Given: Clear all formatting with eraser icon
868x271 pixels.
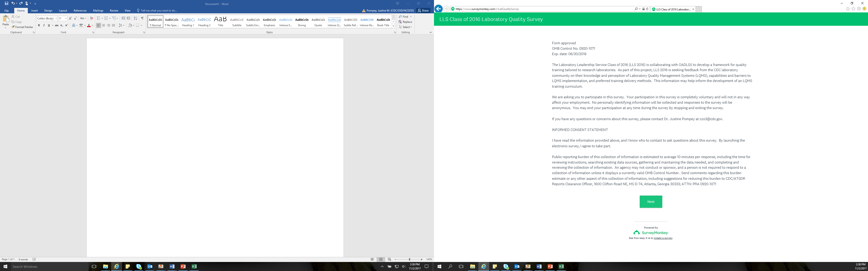Looking at the screenshot, I should pos(91,19).
